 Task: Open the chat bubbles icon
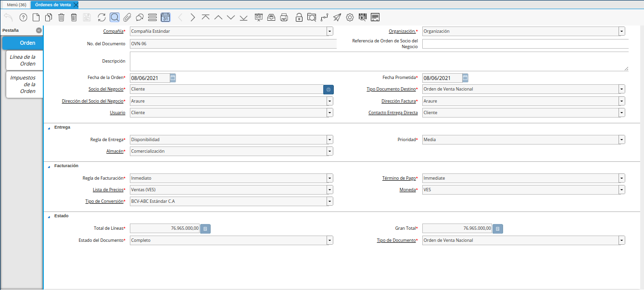click(x=139, y=17)
